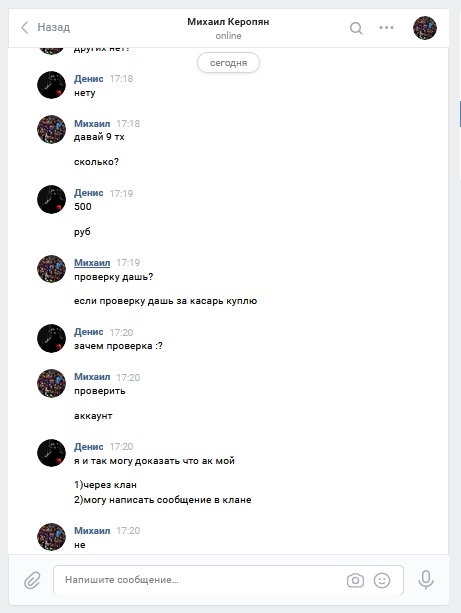
Task: Select message 2)могу написать сообщение в клане
Action: [163, 500]
